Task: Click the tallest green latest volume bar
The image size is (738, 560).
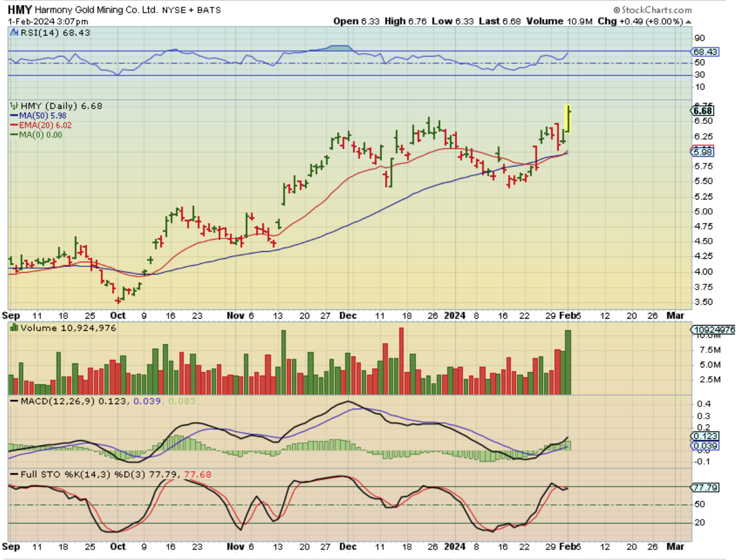Action: (x=568, y=362)
